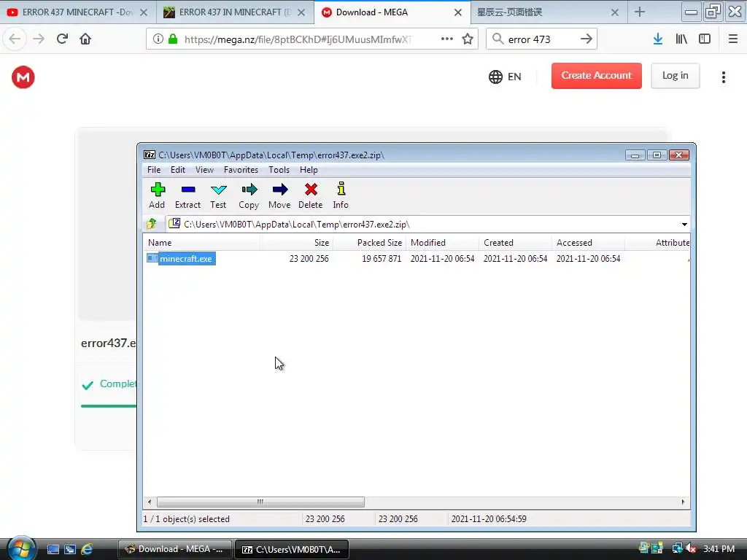Click the Move tool in 7-Zip
The height and width of the screenshot is (560, 747).
tap(279, 195)
